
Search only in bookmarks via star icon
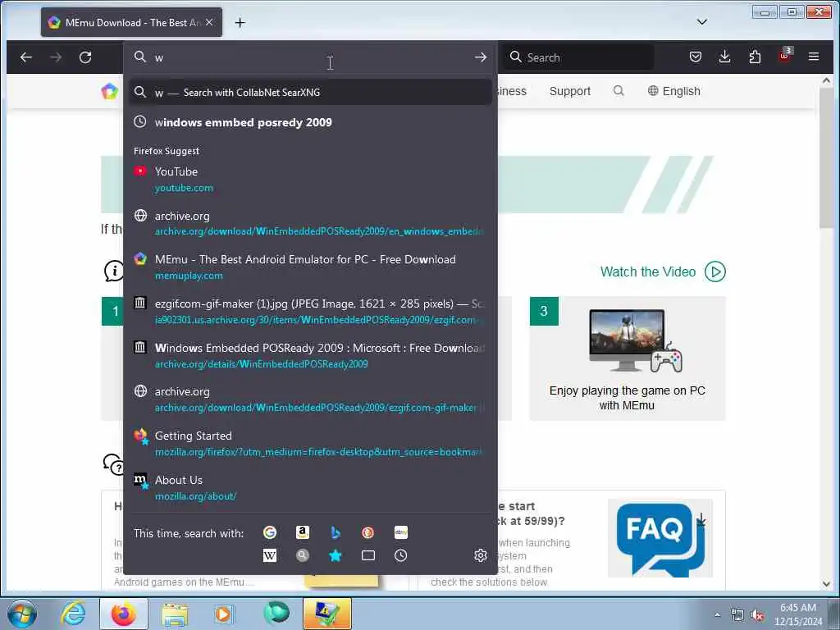[x=336, y=555]
